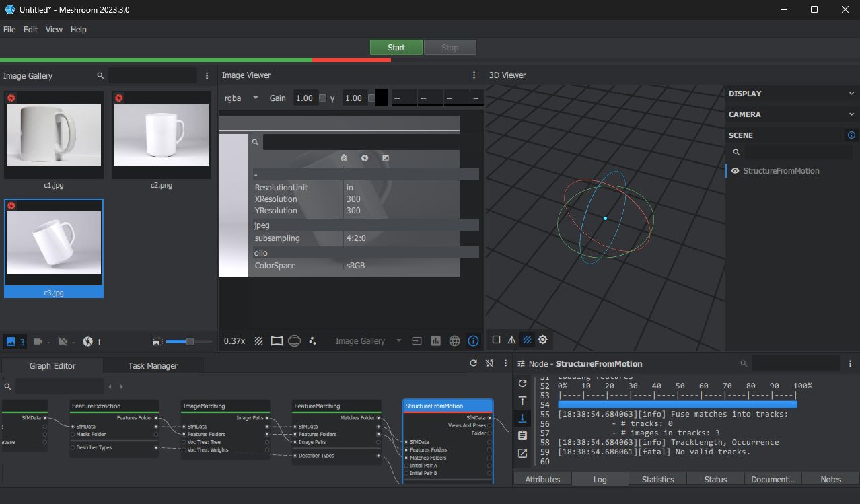Viewport: 860px width, 504px height.
Task: Toggle the image metadata info icon
Action: [473, 341]
